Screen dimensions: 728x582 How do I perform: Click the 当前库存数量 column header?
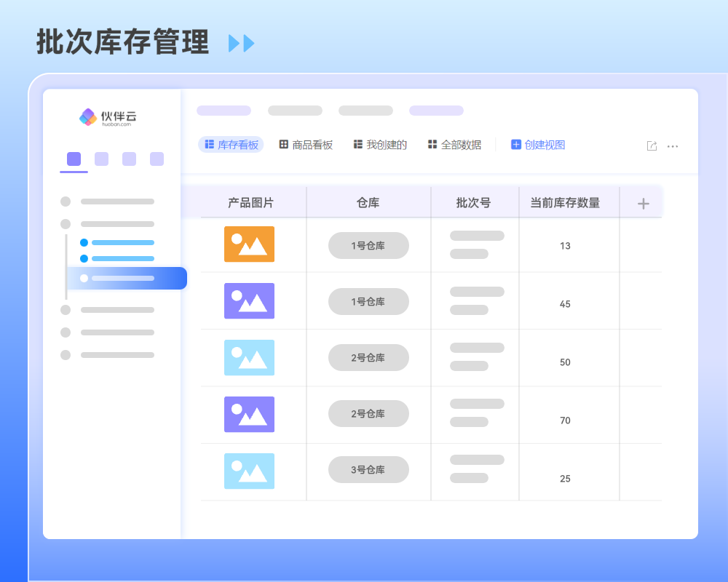[x=569, y=202]
